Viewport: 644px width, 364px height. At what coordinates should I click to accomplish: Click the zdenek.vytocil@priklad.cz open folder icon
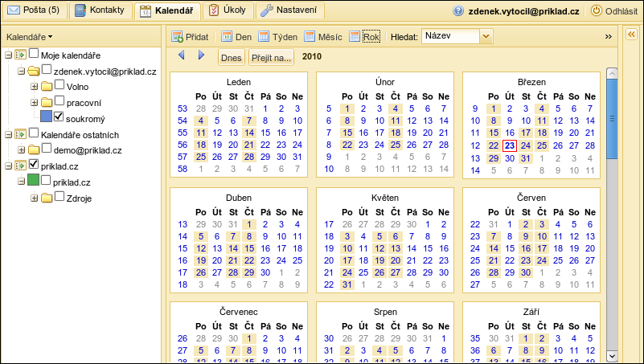(34, 72)
